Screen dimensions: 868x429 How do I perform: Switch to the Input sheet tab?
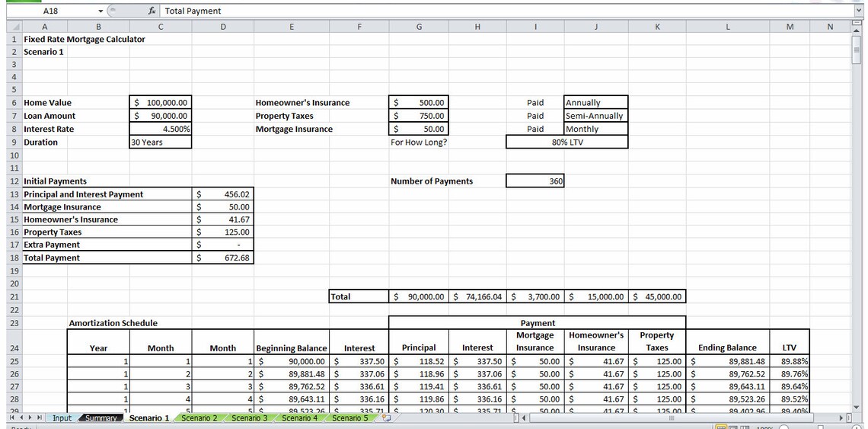(x=62, y=418)
